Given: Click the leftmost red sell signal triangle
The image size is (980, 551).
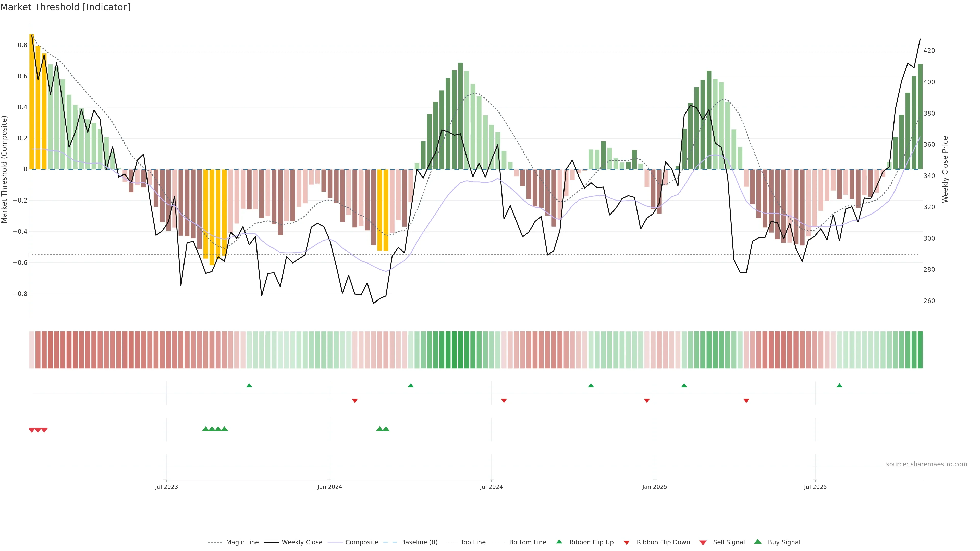Looking at the screenshot, I should point(32,430).
